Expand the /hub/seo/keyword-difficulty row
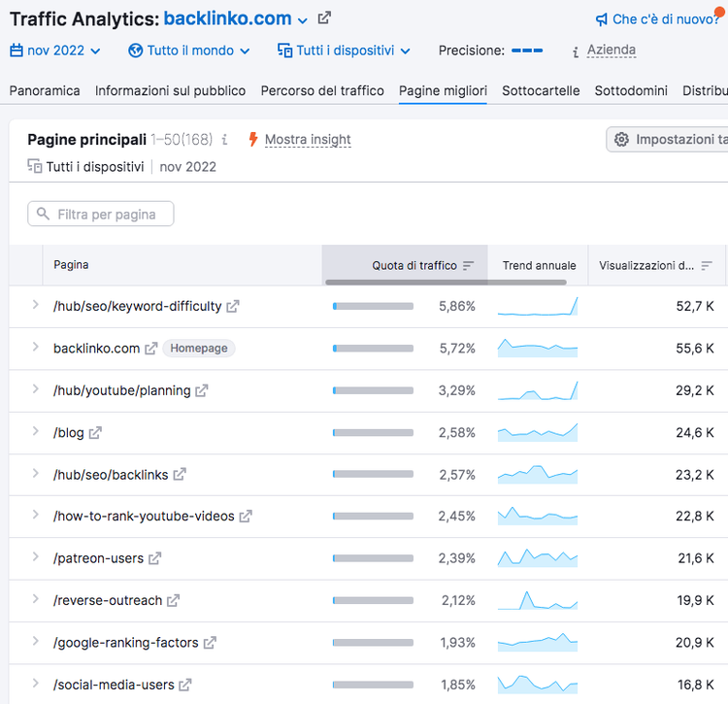 (x=35, y=305)
